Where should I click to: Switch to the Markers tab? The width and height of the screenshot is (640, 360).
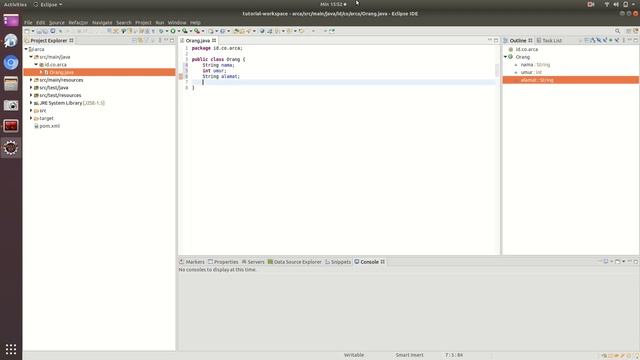192,262
